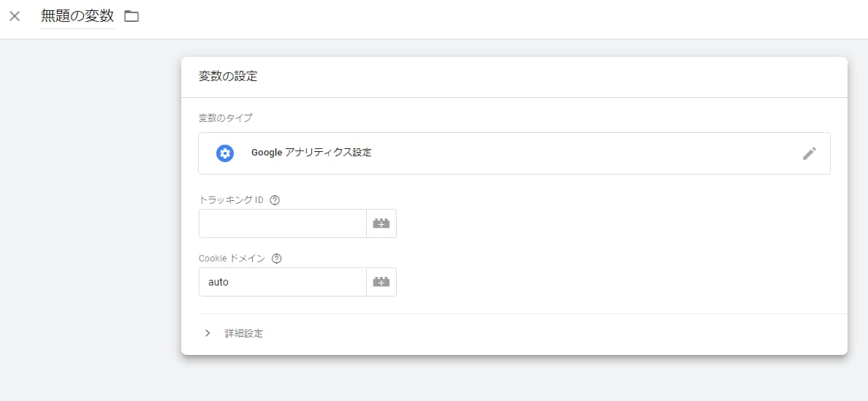This screenshot has width=868, height=401.
Task: Rename the 無題の変数 title
Action: coord(77,16)
